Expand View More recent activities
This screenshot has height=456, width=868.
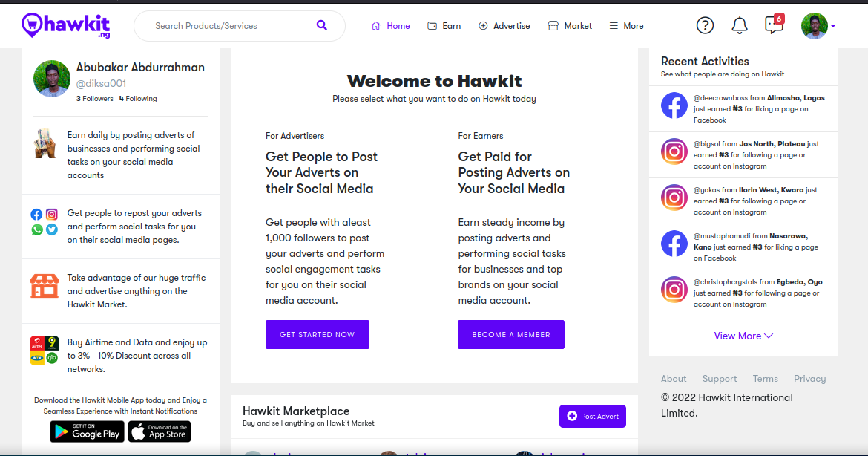coord(743,336)
